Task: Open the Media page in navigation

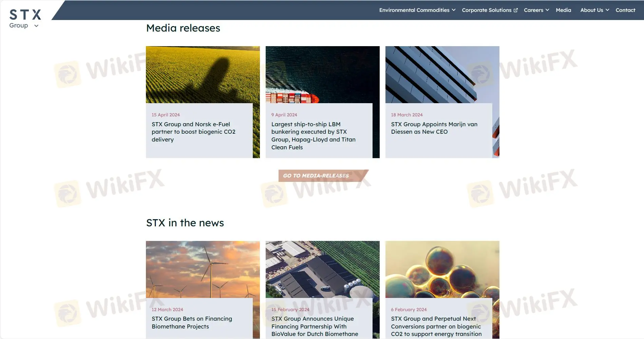Action: pyautogui.click(x=563, y=10)
